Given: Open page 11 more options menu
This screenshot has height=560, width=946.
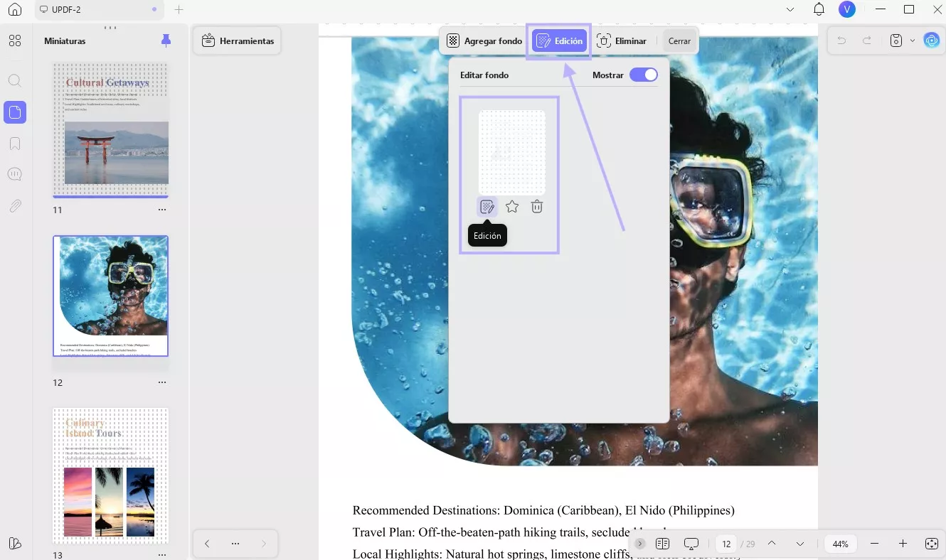Looking at the screenshot, I should tap(162, 210).
